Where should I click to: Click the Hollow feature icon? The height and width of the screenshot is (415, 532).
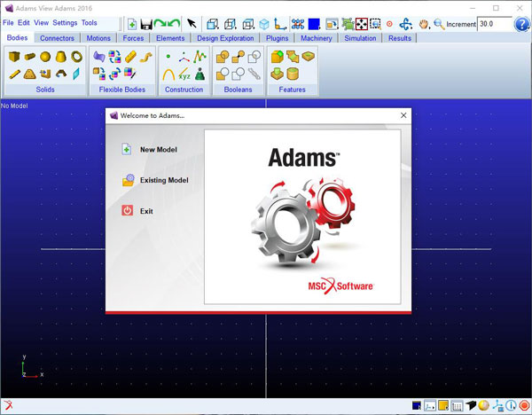point(293,74)
